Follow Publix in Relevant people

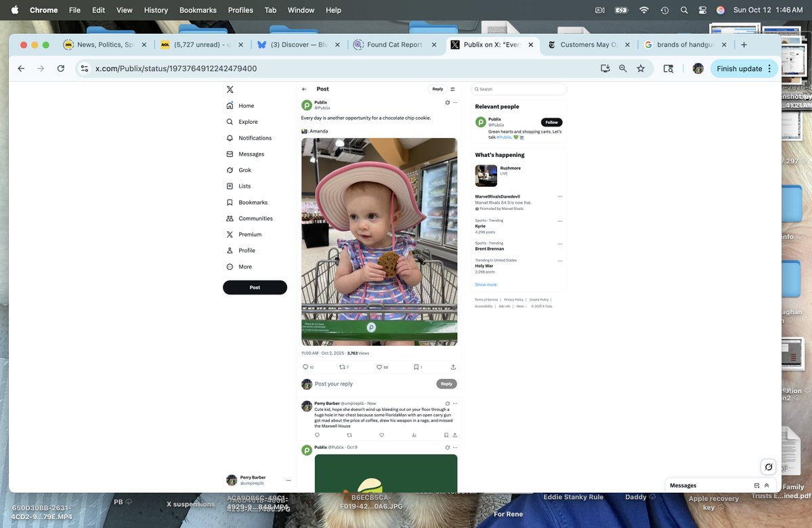[551, 122]
